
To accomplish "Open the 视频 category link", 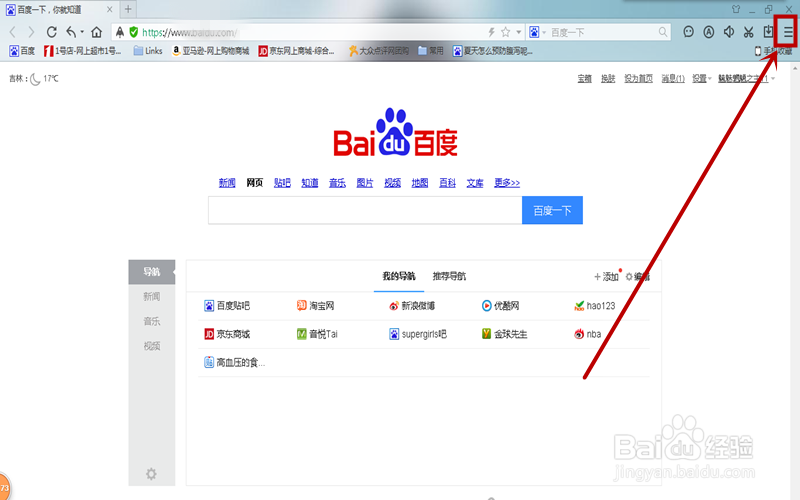I will pos(392,183).
